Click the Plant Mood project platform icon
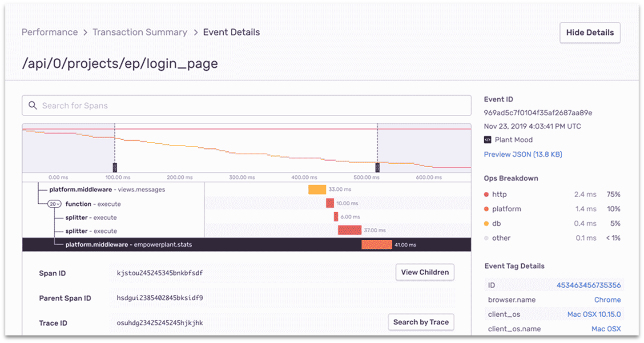 pos(487,140)
